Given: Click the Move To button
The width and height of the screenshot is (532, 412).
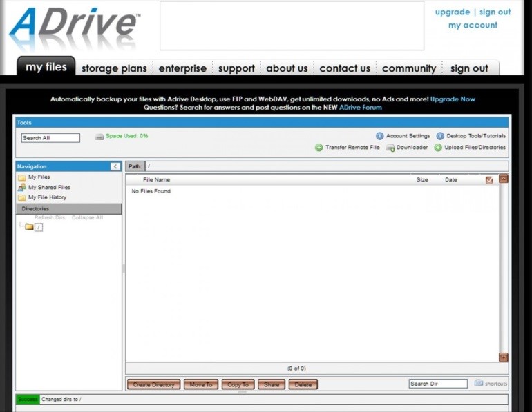Looking at the screenshot, I should pos(201,384).
